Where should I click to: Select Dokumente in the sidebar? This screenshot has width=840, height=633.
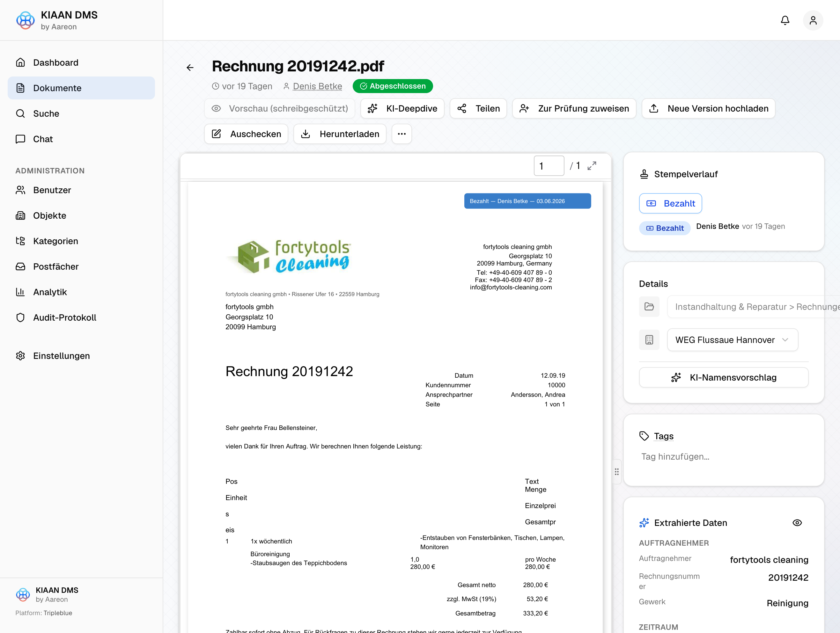(81, 88)
